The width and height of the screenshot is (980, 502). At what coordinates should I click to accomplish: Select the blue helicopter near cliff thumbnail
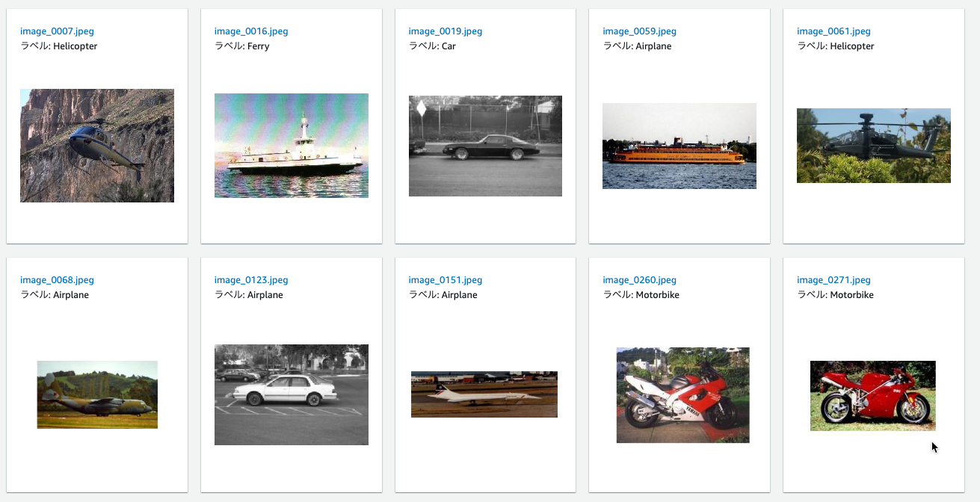97,146
